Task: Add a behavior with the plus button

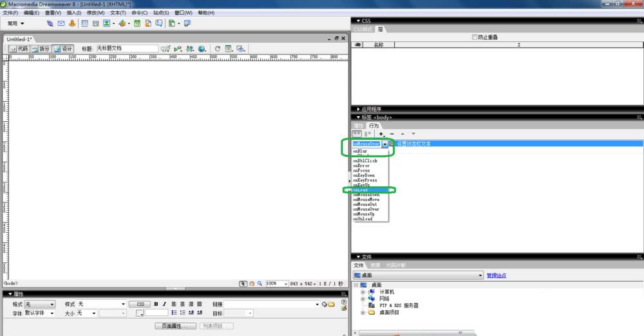Action: pyautogui.click(x=381, y=134)
